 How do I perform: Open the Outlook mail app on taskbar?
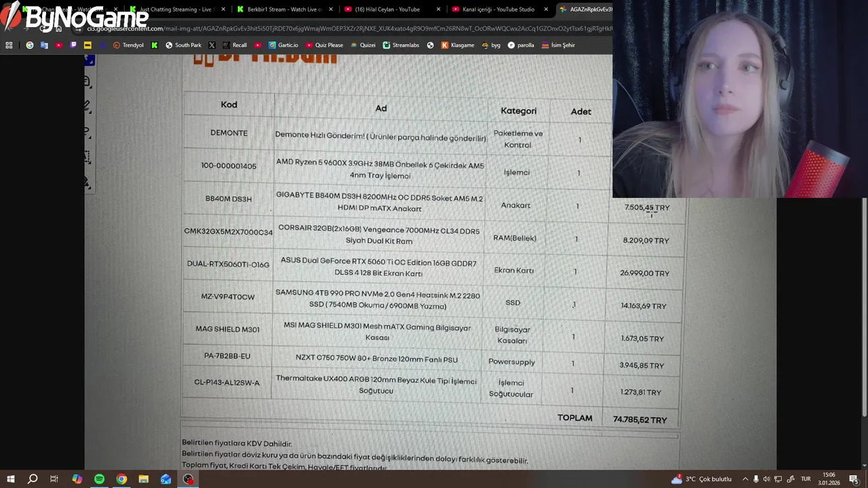click(166, 479)
